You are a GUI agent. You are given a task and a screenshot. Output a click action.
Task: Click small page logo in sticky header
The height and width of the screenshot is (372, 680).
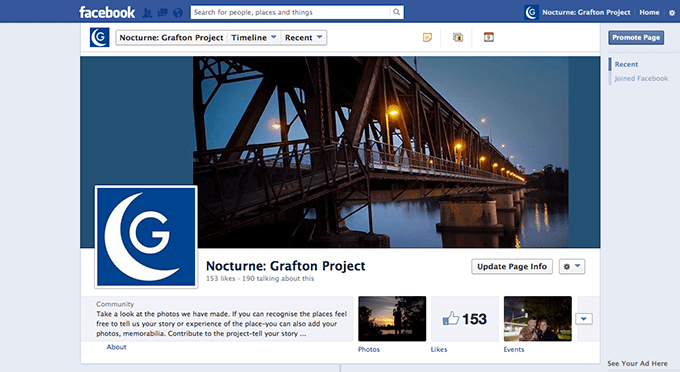tap(99, 37)
